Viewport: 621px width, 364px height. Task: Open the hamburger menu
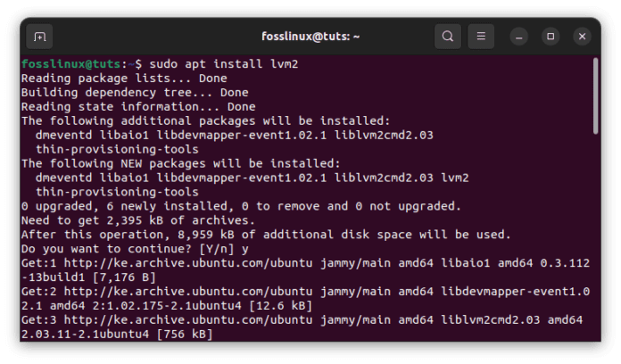tap(480, 37)
